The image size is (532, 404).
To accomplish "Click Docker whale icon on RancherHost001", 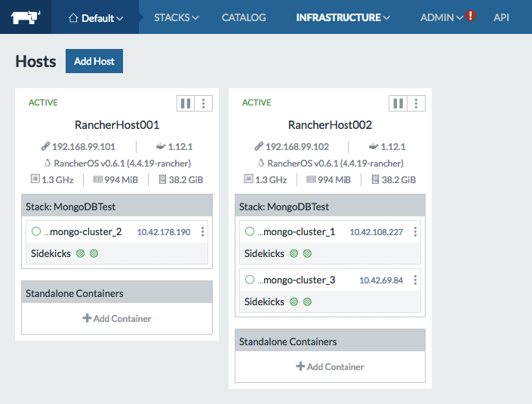I will pos(161,146).
